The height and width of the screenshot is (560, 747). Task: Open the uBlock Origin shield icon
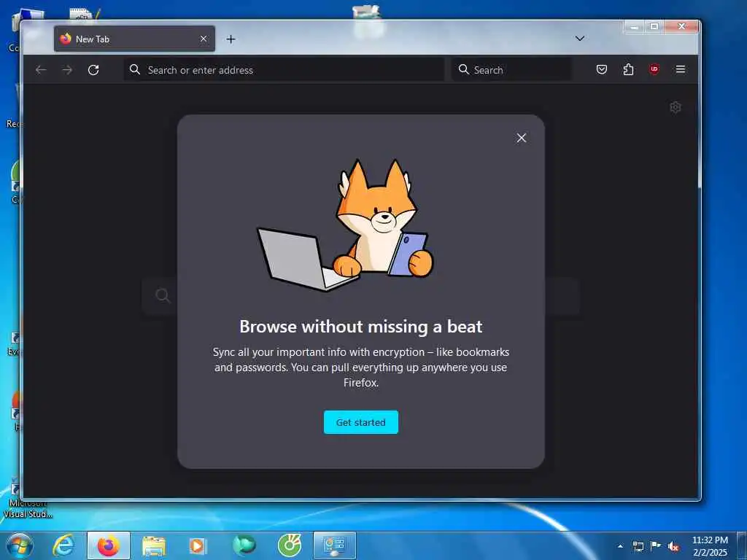[654, 69]
